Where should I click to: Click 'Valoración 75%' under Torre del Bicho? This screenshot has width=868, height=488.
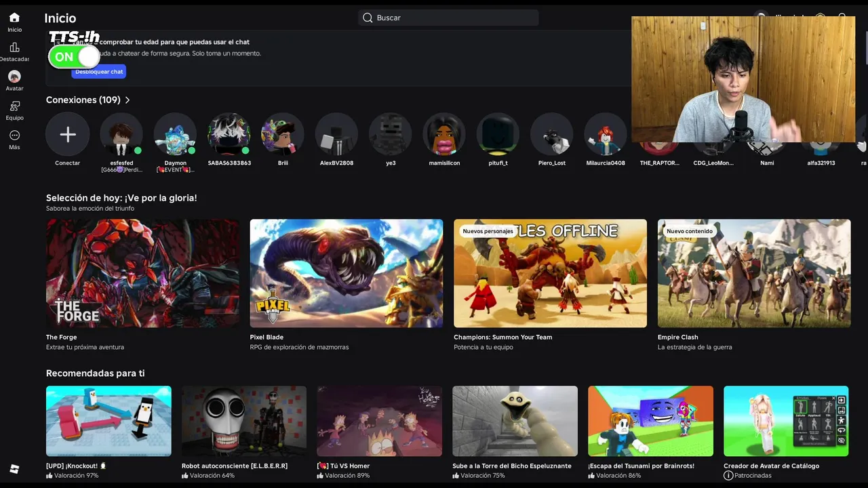(x=483, y=476)
